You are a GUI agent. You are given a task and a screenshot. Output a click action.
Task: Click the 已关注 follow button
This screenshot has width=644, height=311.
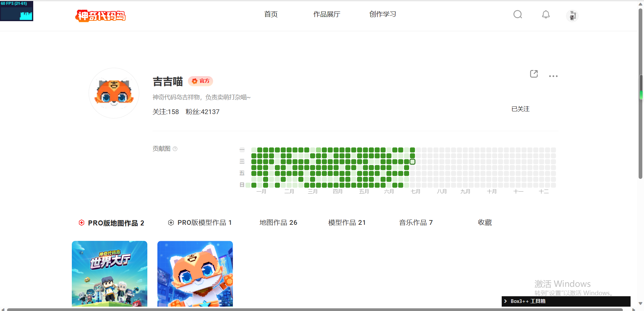[521, 109]
